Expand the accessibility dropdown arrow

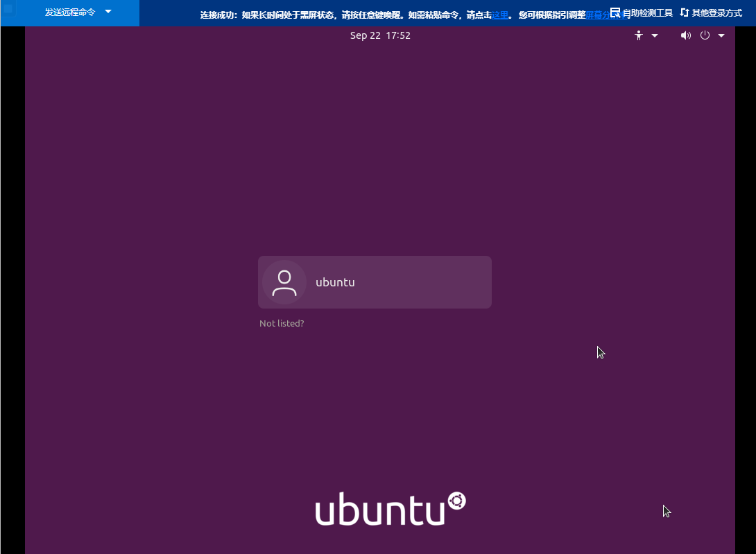[655, 35]
